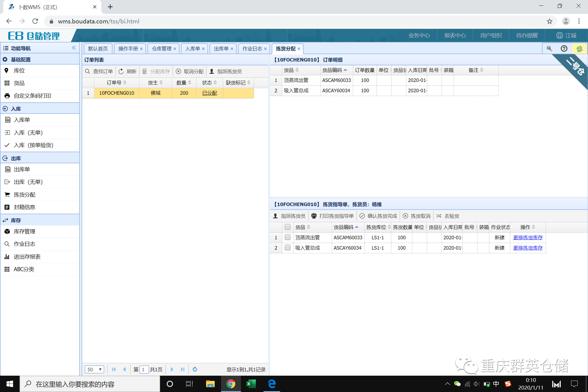The image size is (588, 392).
Task: Click 更换拣货库存 link for 吸入管总成
Action: point(528,248)
